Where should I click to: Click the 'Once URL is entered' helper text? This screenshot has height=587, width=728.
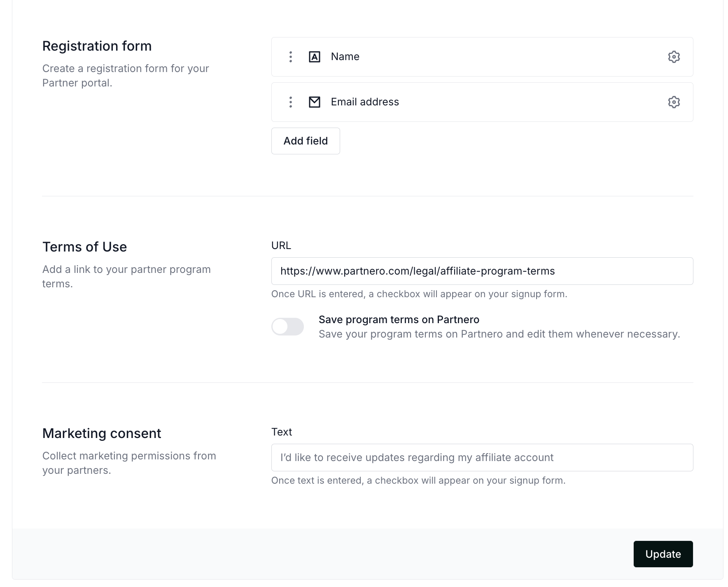419,294
